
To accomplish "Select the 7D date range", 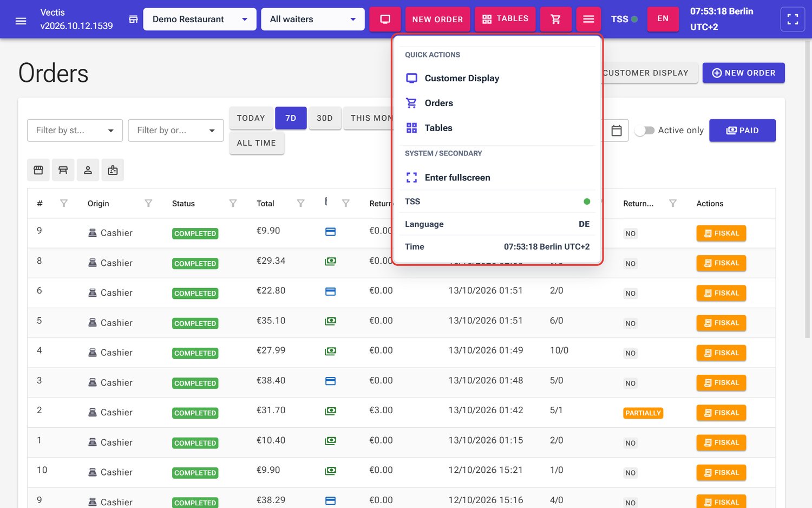I will (x=291, y=118).
